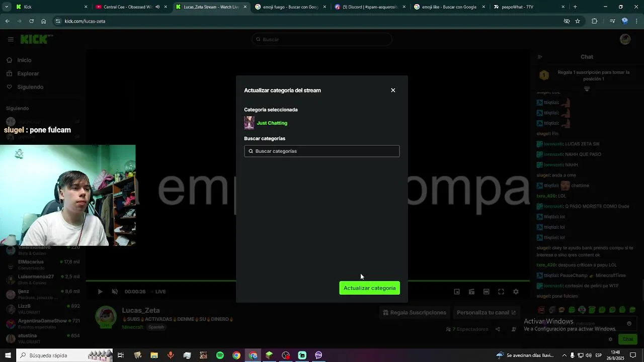The height and width of the screenshot is (362, 644).
Task: Open ElMacarius channel in sidebar
Action: click(x=43, y=265)
